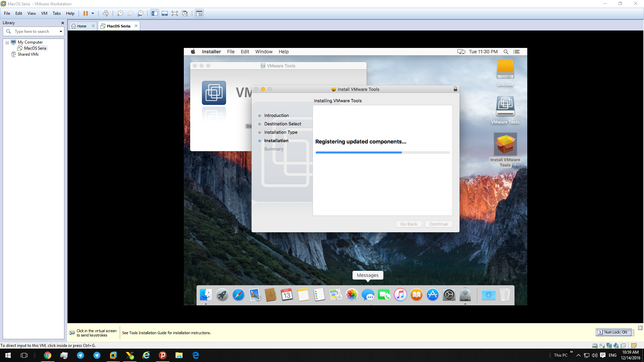Open the Tabs menu
The image size is (644, 362).
[57, 13]
